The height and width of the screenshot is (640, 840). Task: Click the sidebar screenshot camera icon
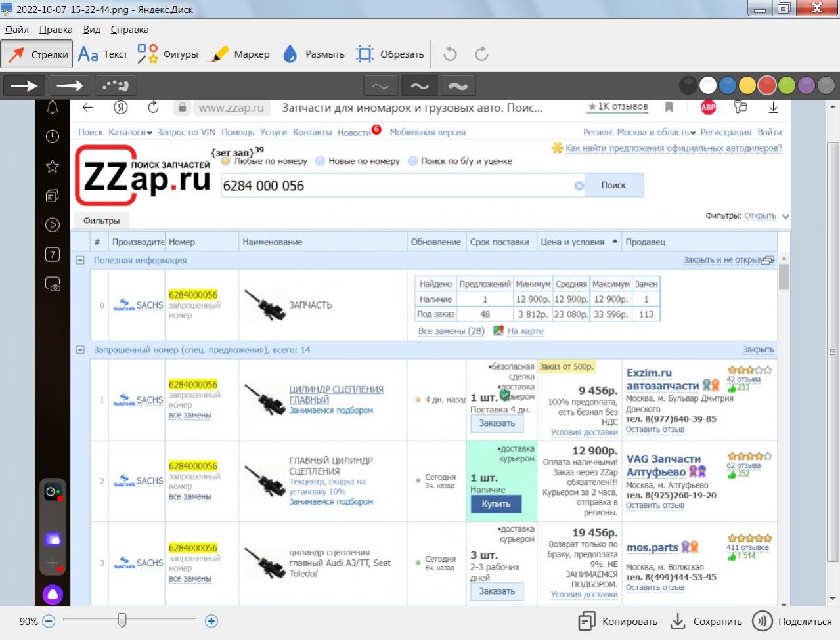point(53,284)
